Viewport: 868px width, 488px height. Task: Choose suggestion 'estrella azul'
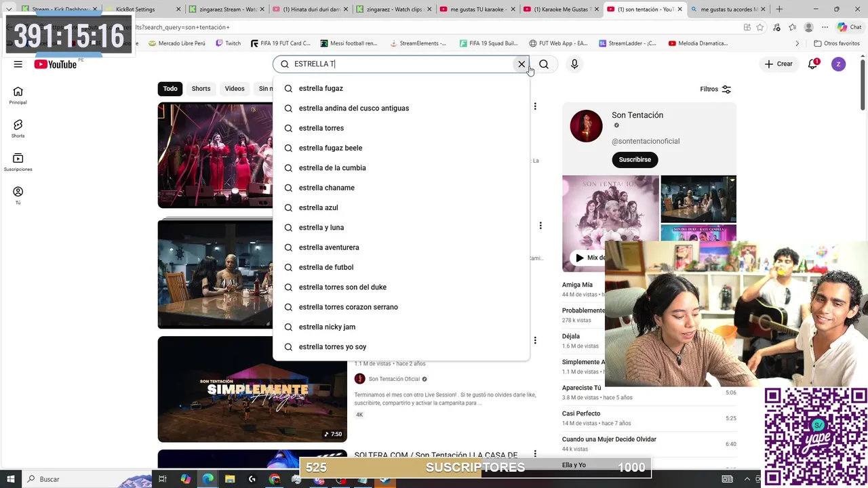401,207
